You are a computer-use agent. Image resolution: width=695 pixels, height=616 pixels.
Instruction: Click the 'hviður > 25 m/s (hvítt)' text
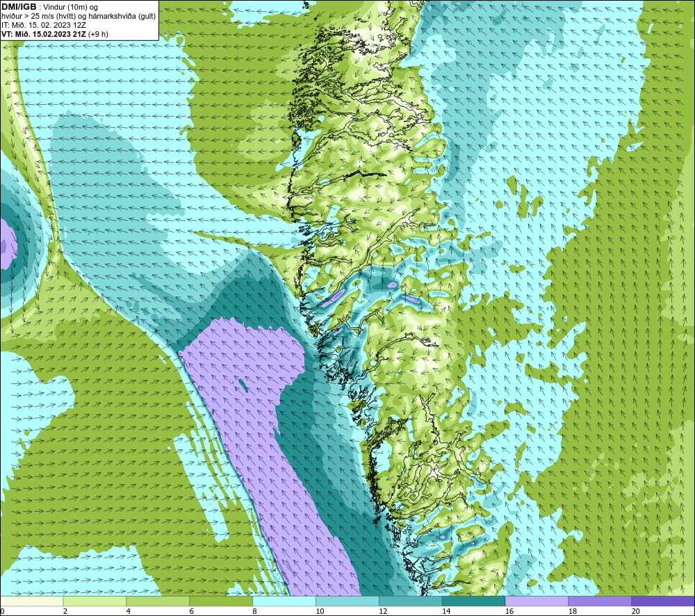(x=38, y=17)
